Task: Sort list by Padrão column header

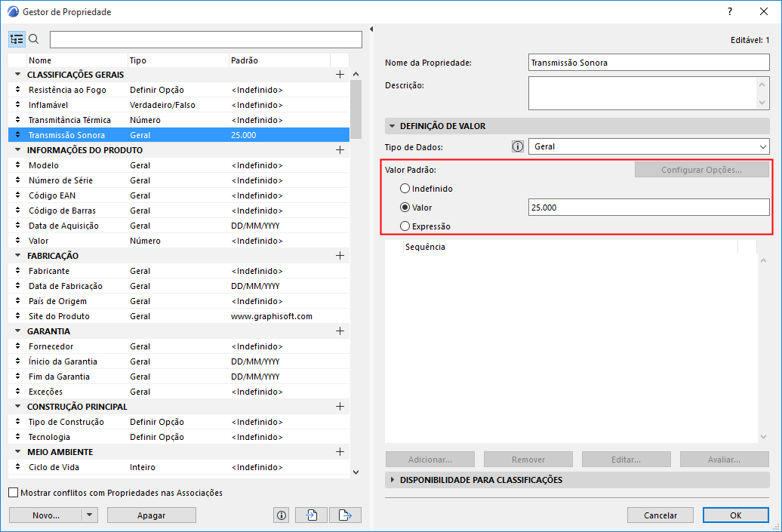Action: coord(279,60)
